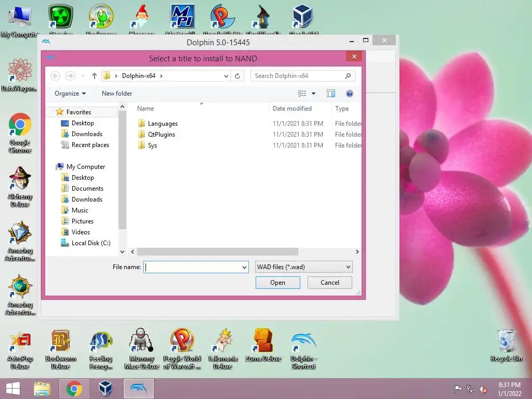Go up one folder level
Screen dimensions: 532x399
click(x=95, y=76)
